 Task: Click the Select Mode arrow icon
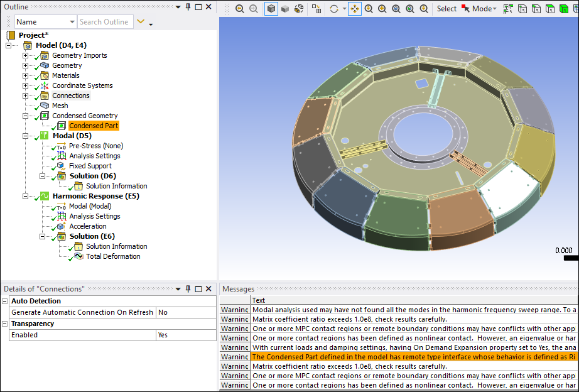[x=465, y=9]
